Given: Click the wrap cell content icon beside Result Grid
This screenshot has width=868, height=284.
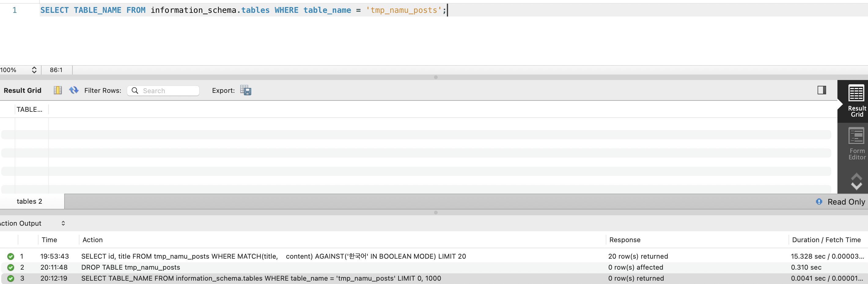Looking at the screenshot, I should (58, 90).
